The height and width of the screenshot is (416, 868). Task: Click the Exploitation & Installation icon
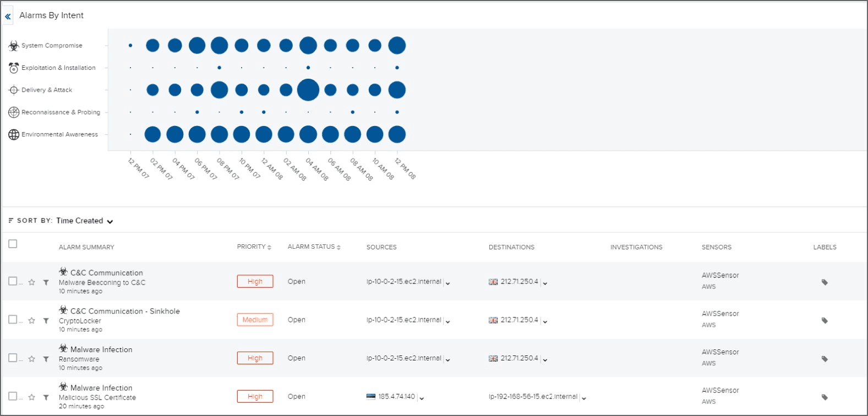pos(14,68)
